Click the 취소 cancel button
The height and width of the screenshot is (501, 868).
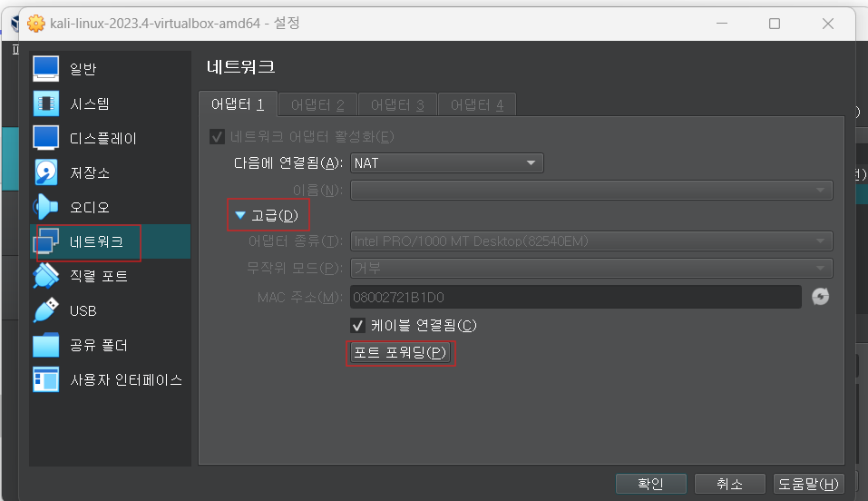click(x=729, y=484)
